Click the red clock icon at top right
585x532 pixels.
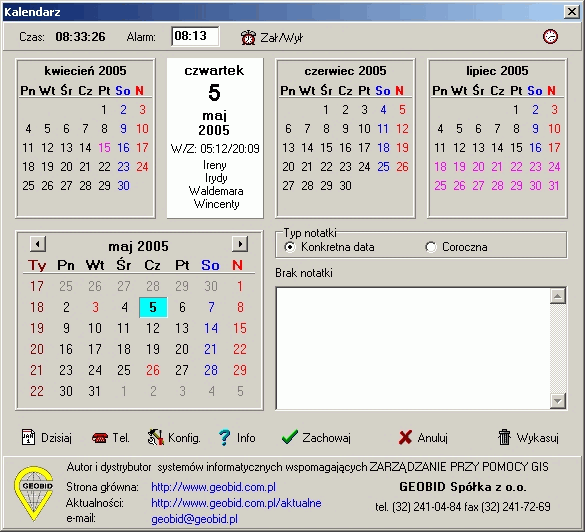tap(550, 37)
